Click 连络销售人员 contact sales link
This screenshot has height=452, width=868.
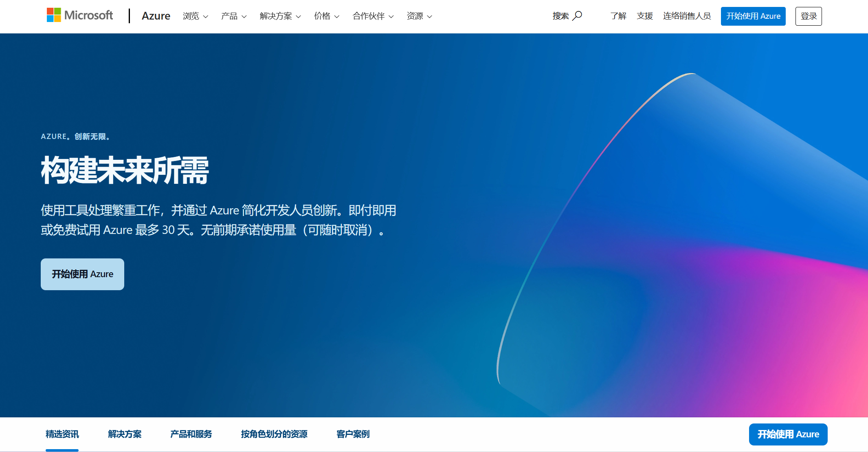pyautogui.click(x=687, y=16)
